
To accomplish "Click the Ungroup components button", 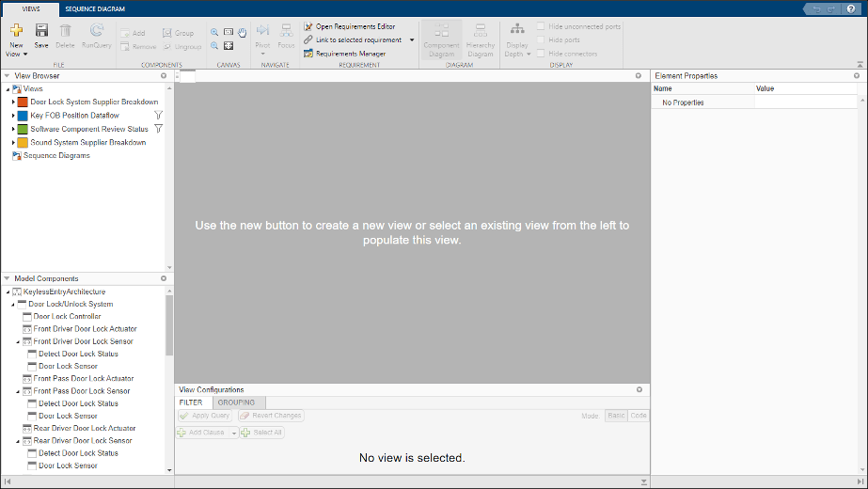I will pyautogui.click(x=182, y=46).
